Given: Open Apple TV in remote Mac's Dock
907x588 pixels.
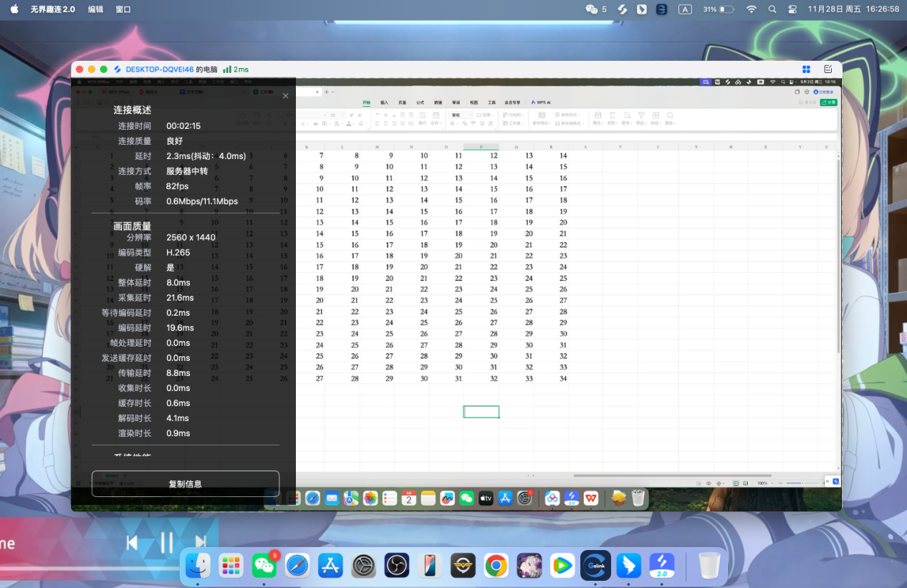Looking at the screenshot, I should (x=486, y=498).
